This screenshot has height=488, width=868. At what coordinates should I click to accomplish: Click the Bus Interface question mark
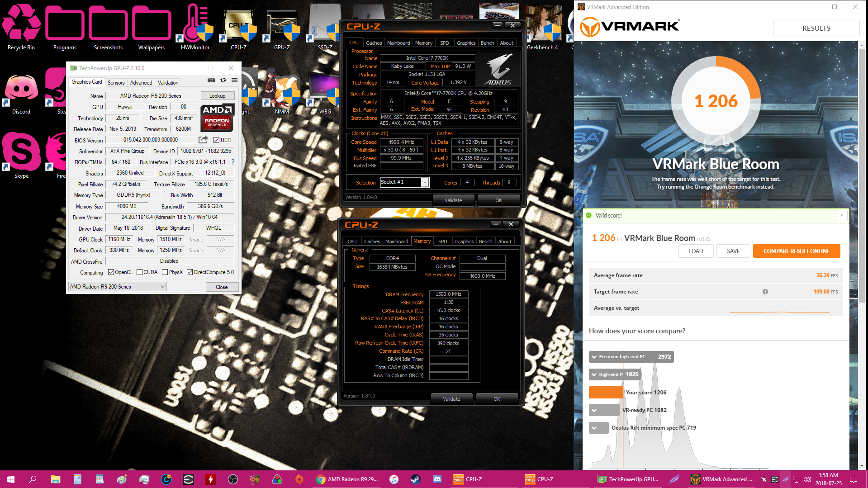(233, 162)
